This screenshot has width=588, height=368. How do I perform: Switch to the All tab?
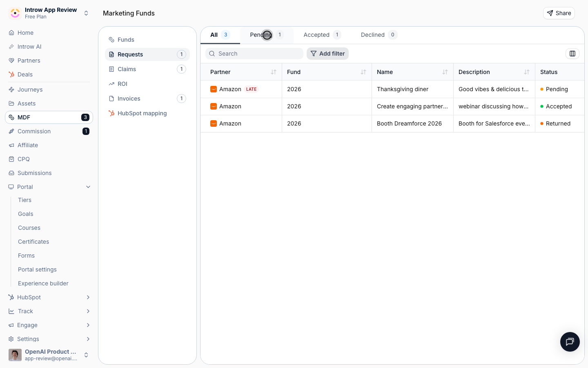(220, 35)
